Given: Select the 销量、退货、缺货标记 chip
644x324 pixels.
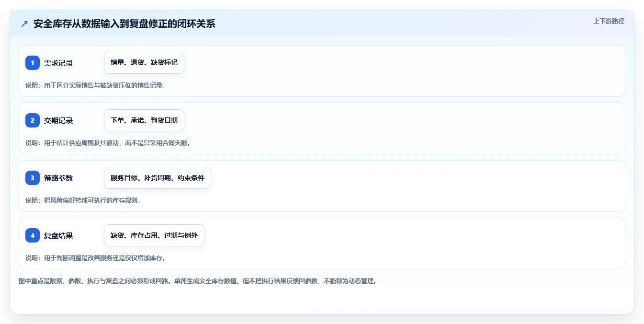Looking at the screenshot, I should tap(144, 63).
